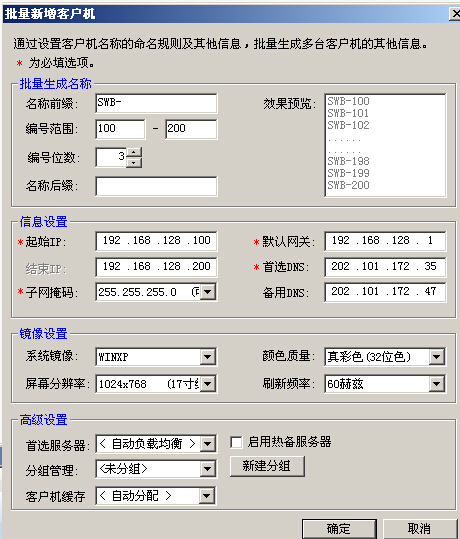Viewport: 460px width, 539px height.
Task: Open the 屏幕分辨率 dropdown list
Action: click(x=208, y=384)
